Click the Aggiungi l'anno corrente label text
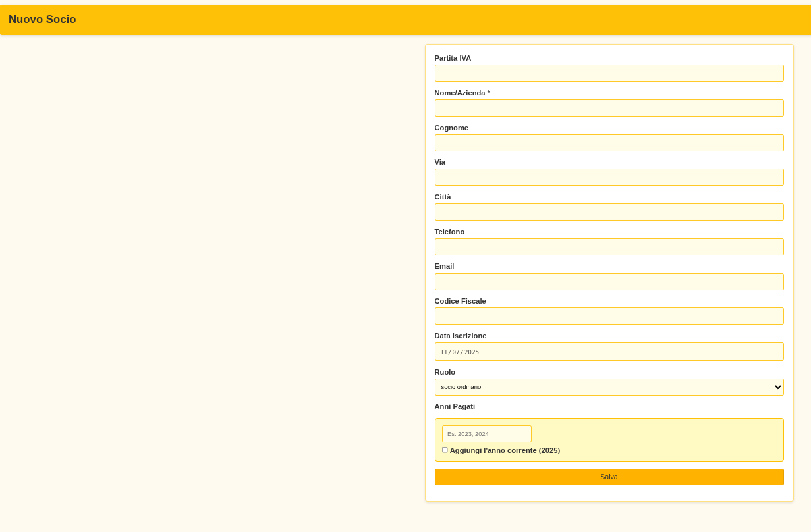This screenshot has width=811, height=532. click(505, 450)
